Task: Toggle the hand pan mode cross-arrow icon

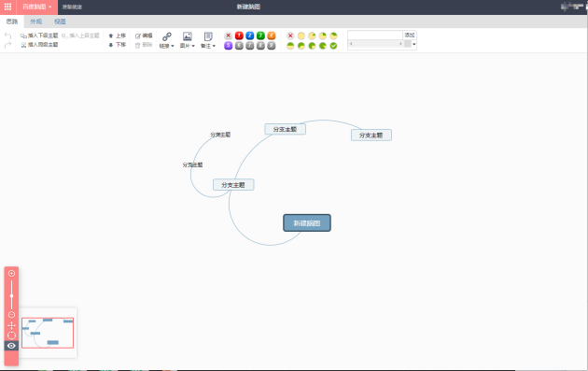Action: [11, 325]
